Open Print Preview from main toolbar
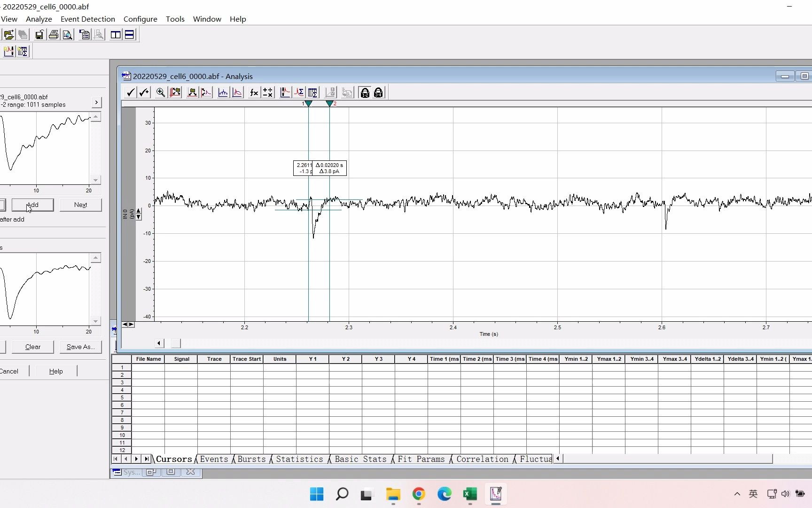812x508 pixels. tap(68, 35)
